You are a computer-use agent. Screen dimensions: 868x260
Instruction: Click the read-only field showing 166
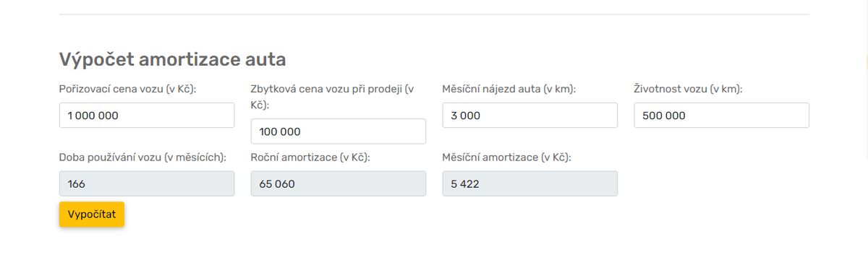coord(147,183)
